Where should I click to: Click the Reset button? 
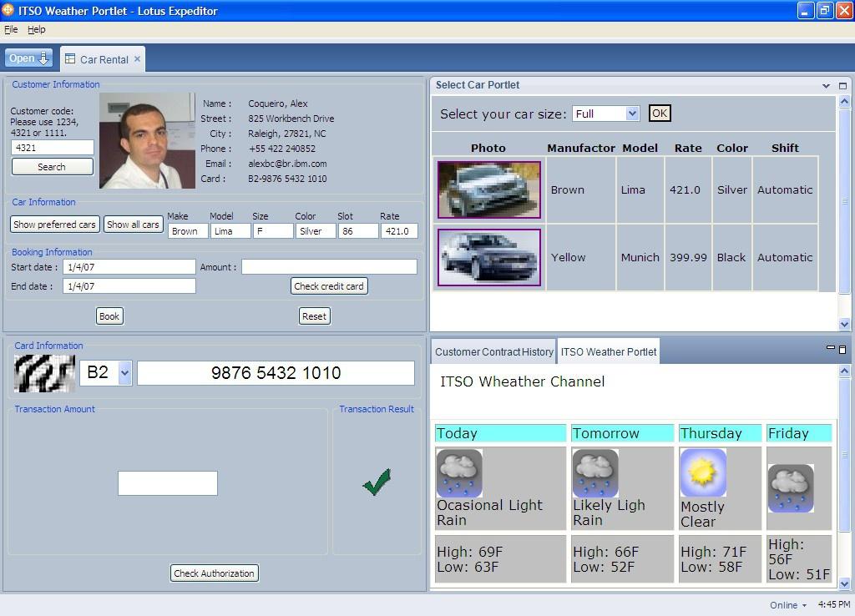pyautogui.click(x=315, y=316)
